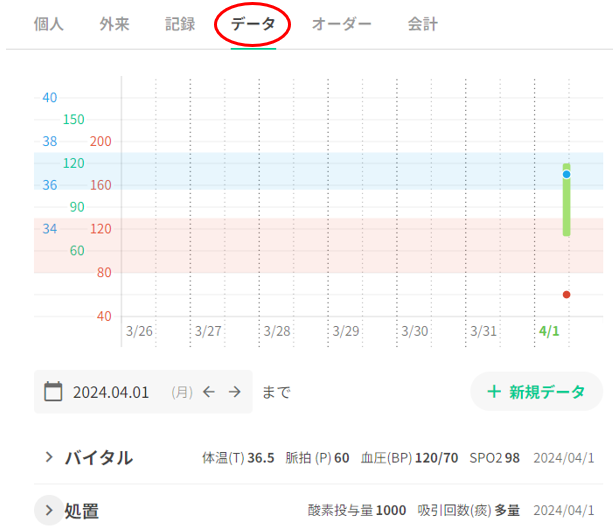Click the plus icon for 新規データ

[494, 391]
